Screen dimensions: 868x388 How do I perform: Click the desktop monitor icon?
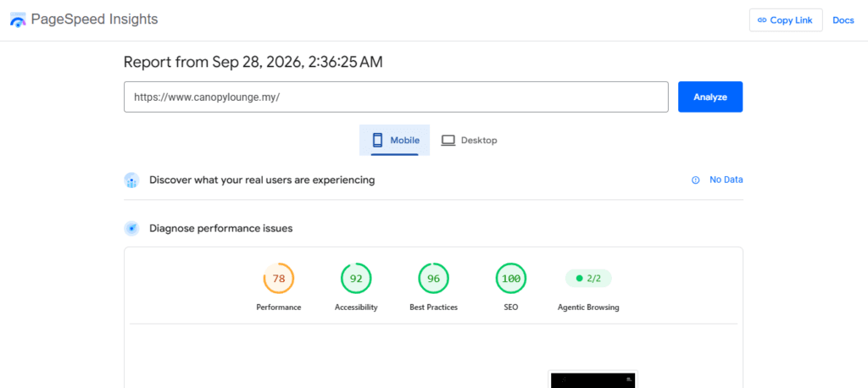point(448,140)
